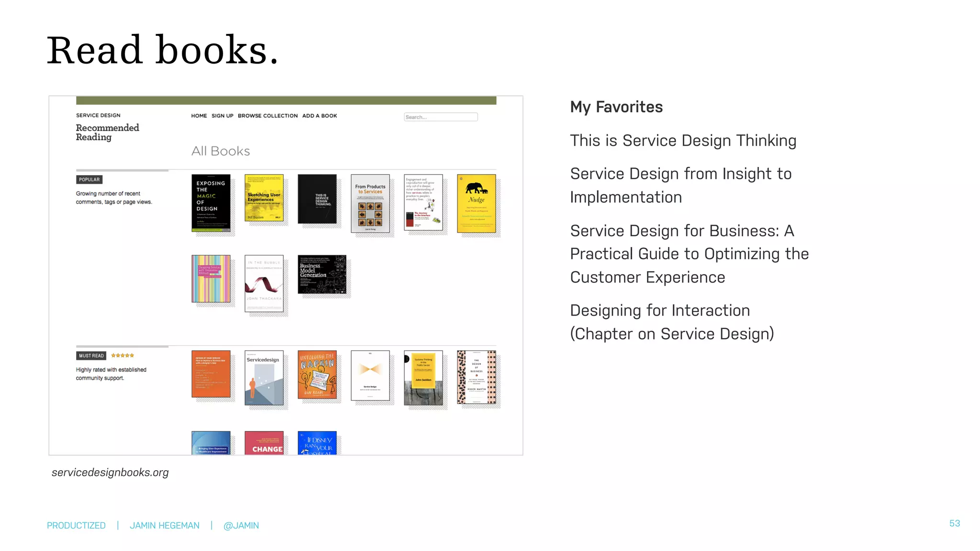
Task: Click the My Favorites heading
Action: (616, 107)
